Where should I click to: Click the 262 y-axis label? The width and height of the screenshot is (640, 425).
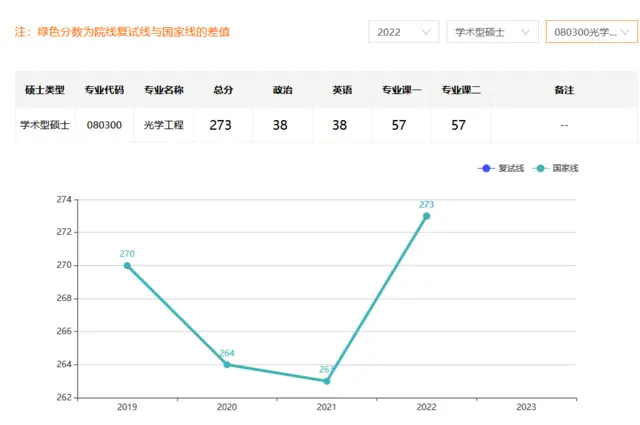(x=64, y=397)
